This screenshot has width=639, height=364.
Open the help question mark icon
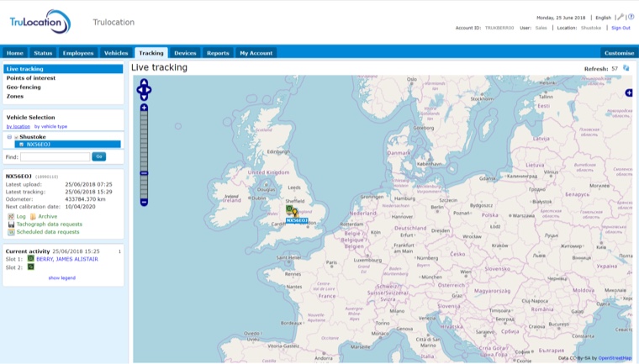click(631, 17)
